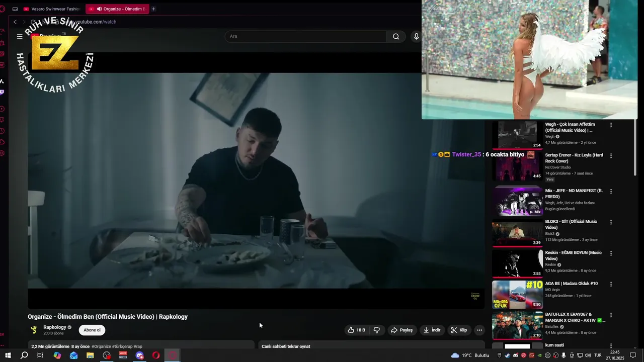644x362 pixels.
Task: Open the Rapkology channel link
Action: [x=55, y=327]
